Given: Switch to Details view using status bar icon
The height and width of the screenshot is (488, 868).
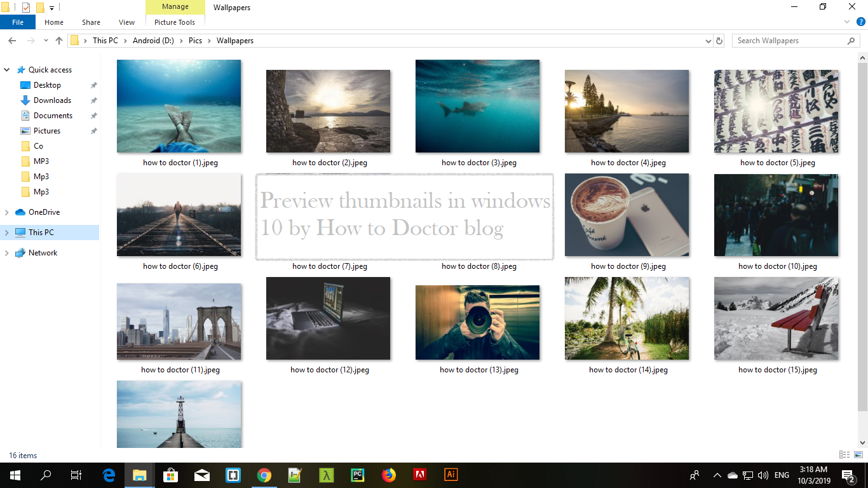Looking at the screenshot, I should coord(844,455).
